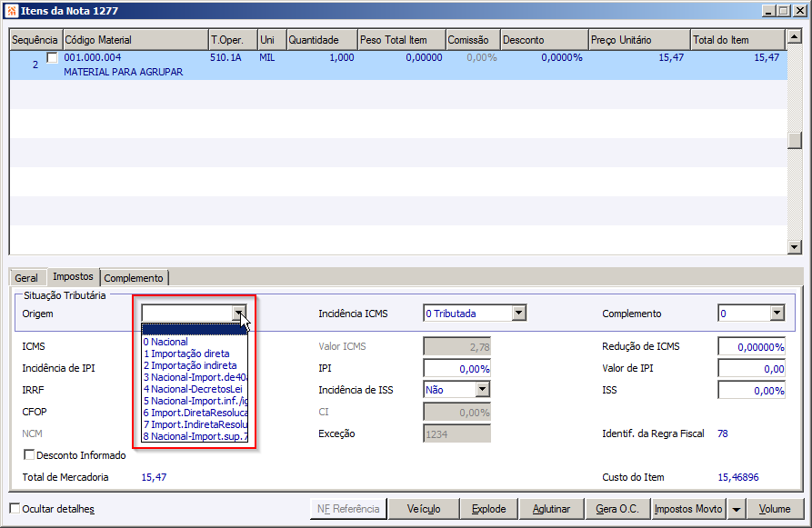Click the Valor ICMS field showing 2,78

point(456,347)
